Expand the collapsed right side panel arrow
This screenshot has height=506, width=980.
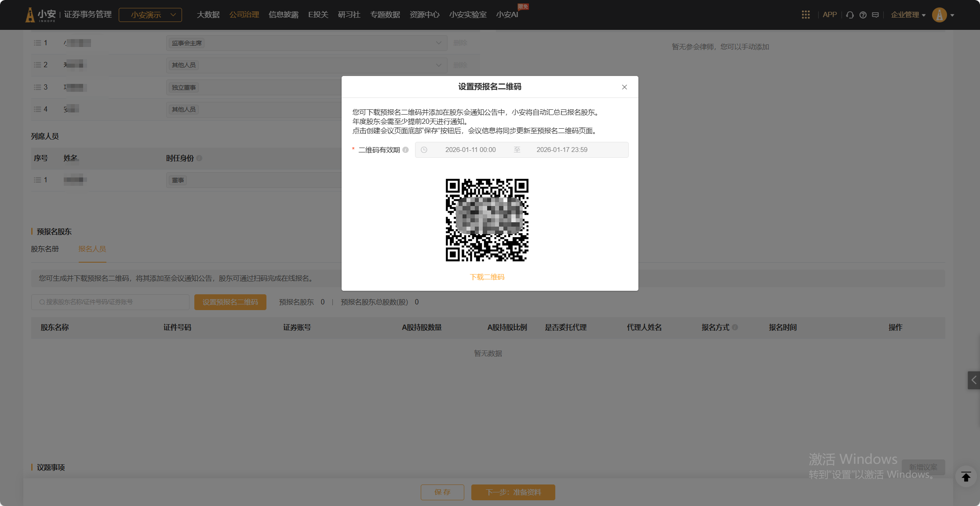tap(973, 380)
